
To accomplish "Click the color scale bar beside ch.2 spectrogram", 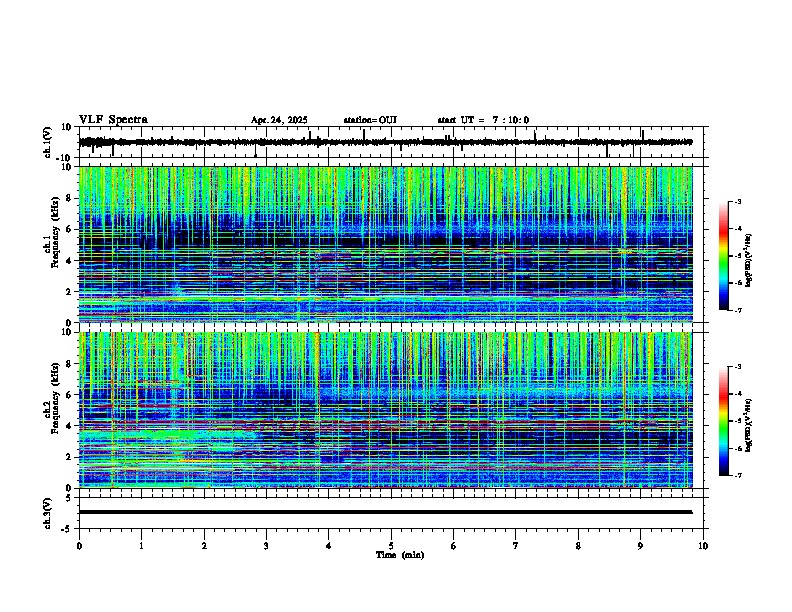I will coord(723,421).
